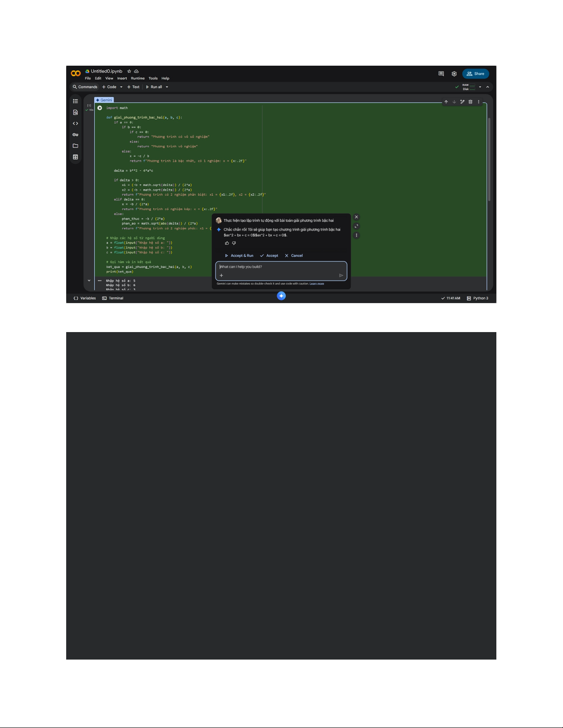563x728 pixels.
Task: Open the table of contents sidebar
Action: point(75,101)
